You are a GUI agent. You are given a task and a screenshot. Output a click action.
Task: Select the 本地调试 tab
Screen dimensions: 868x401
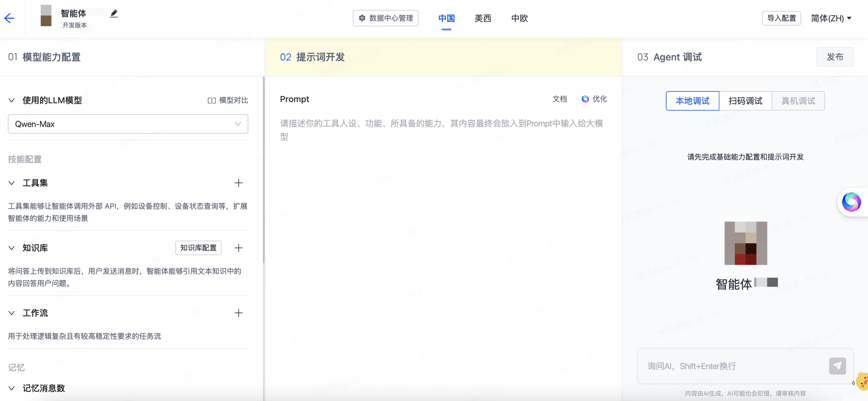(x=692, y=101)
